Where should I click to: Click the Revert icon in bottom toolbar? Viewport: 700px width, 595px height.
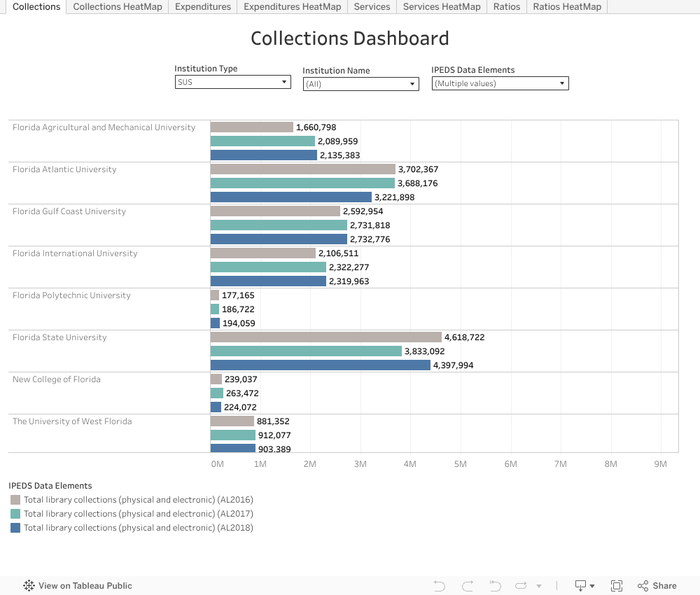(496, 586)
